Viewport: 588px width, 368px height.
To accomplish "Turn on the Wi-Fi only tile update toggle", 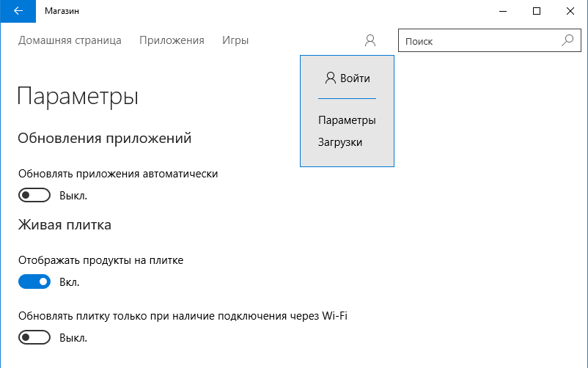I will (x=34, y=337).
